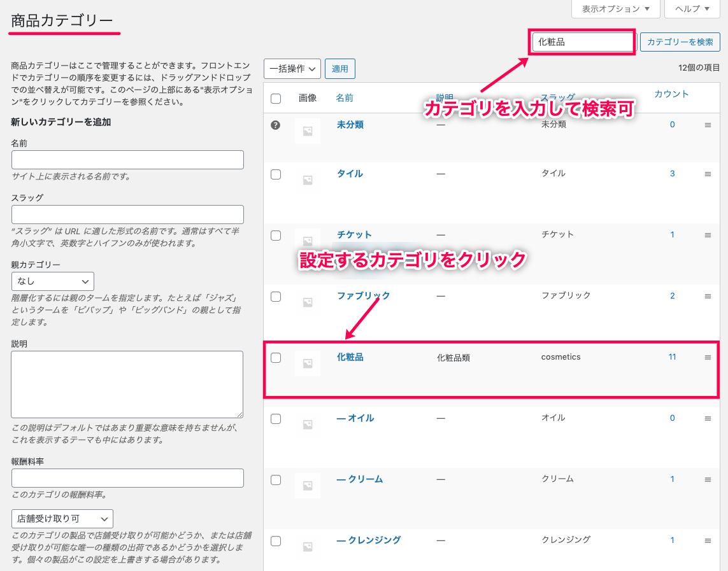Image resolution: width=728 pixels, height=571 pixels.
Task: Check the box for クレンジング category
Action: pyautogui.click(x=276, y=541)
